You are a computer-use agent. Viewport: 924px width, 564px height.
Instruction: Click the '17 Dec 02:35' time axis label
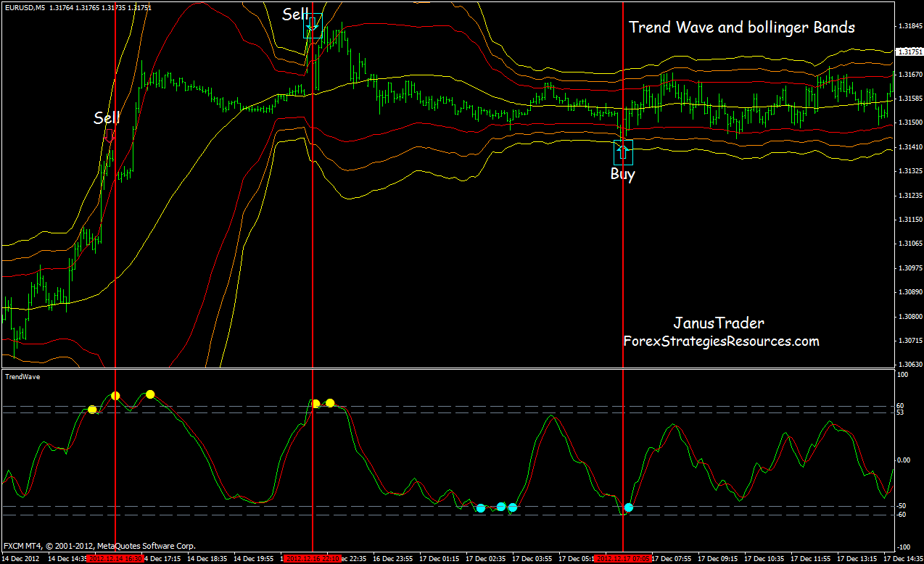tap(487, 559)
